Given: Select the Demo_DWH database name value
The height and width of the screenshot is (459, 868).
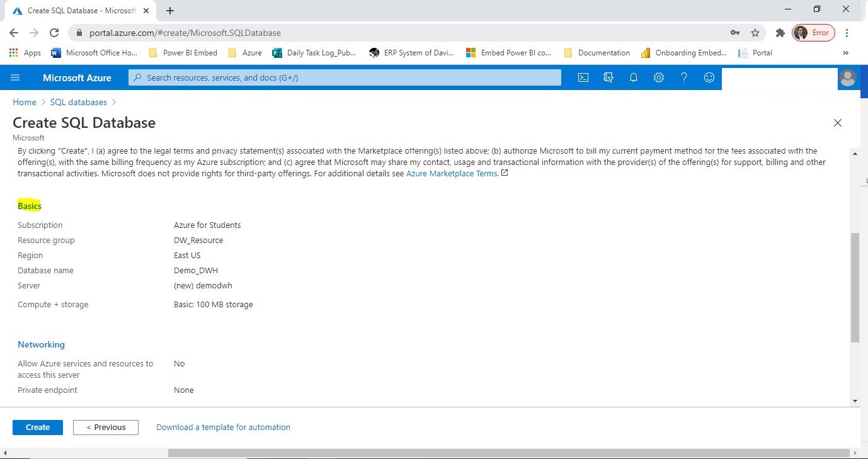Looking at the screenshot, I should click(196, 270).
